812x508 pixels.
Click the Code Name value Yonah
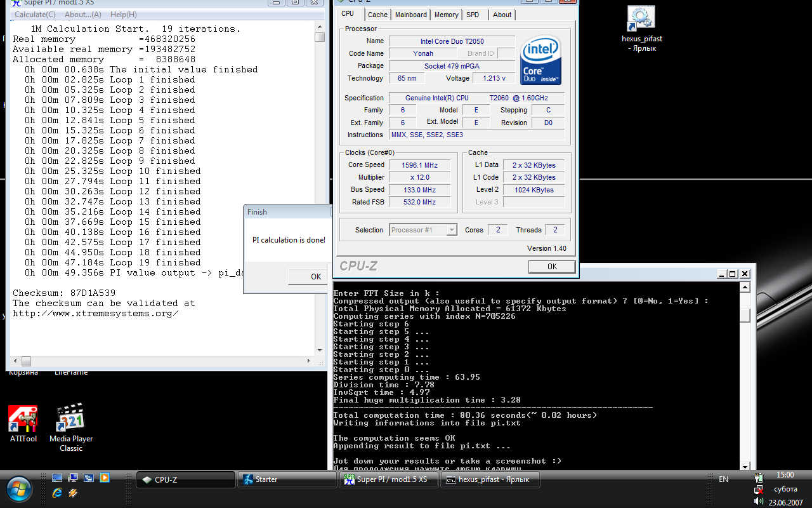[x=423, y=53]
